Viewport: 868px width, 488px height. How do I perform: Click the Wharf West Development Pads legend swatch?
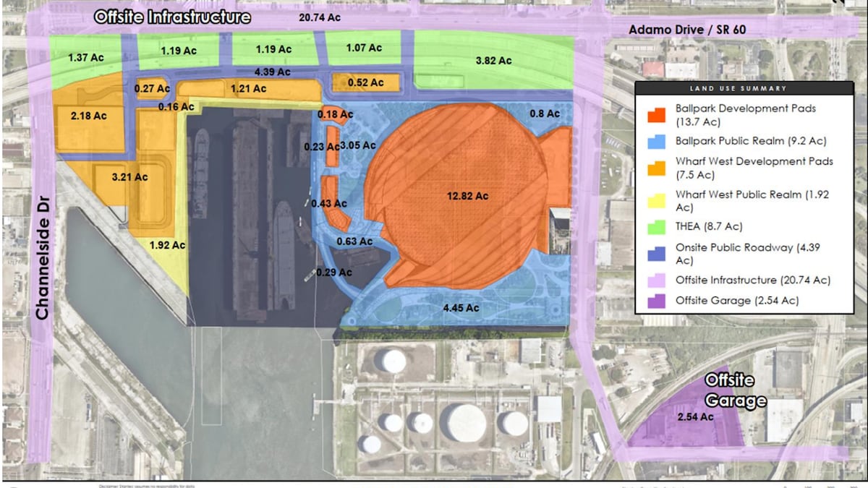(657, 167)
